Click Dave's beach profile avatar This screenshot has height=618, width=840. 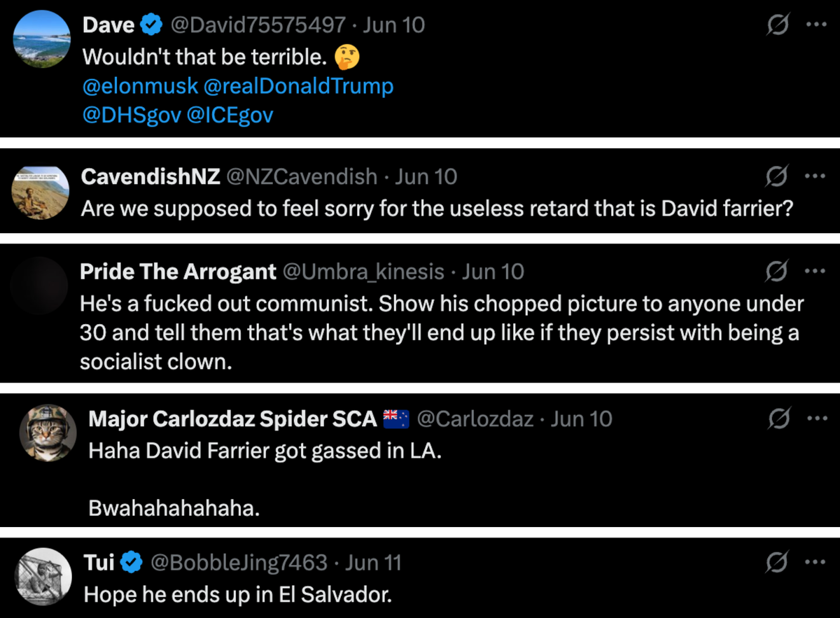pyautogui.click(x=42, y=39)
